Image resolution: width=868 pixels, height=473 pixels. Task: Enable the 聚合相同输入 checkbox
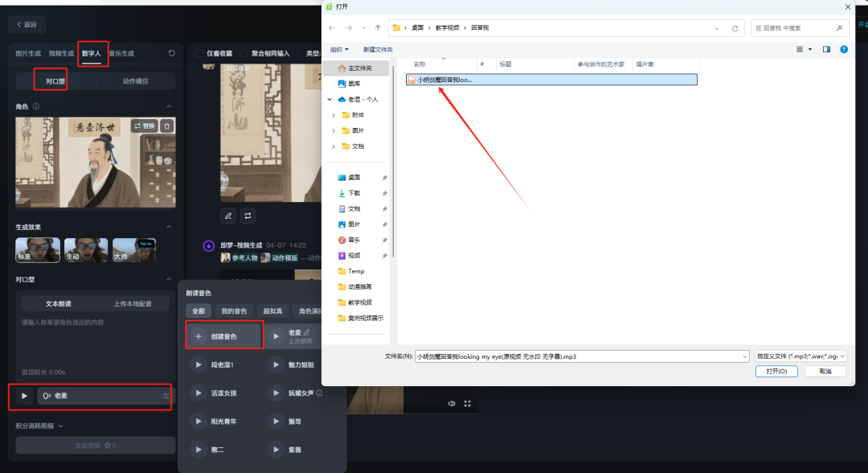coord(244,54)
